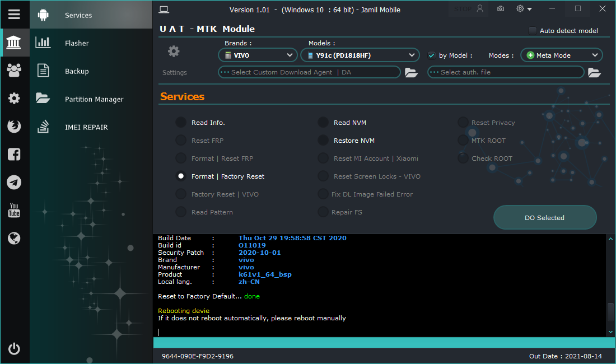Select the Check ROOT radio option
Image resolution: width=616 pixels, height=364 pixels.
[x=463, y=158]
